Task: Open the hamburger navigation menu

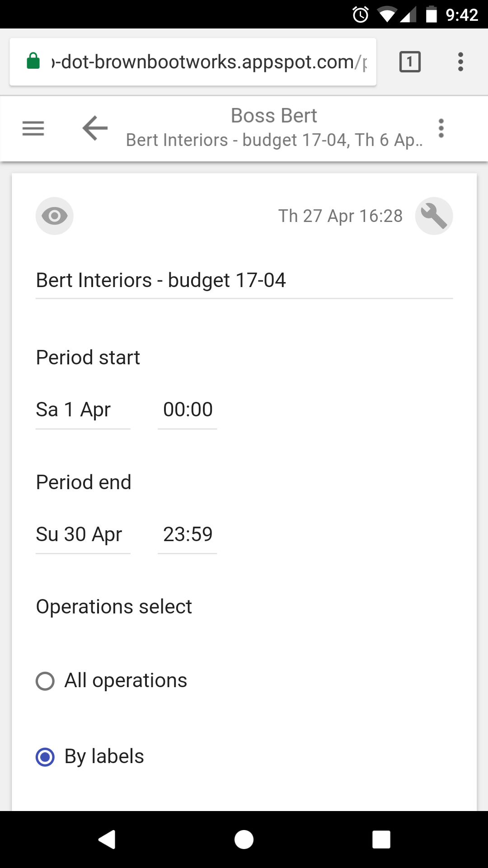Action: click(33, 128)
